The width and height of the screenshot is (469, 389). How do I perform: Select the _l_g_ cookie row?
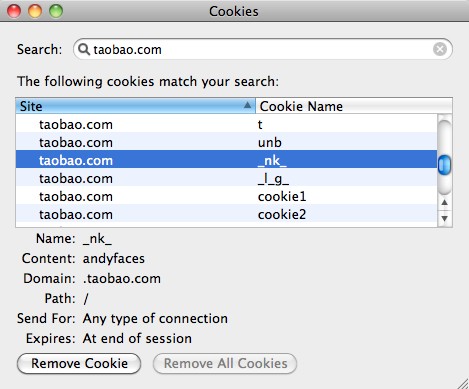pyautogui.click(x=226, y=178)
